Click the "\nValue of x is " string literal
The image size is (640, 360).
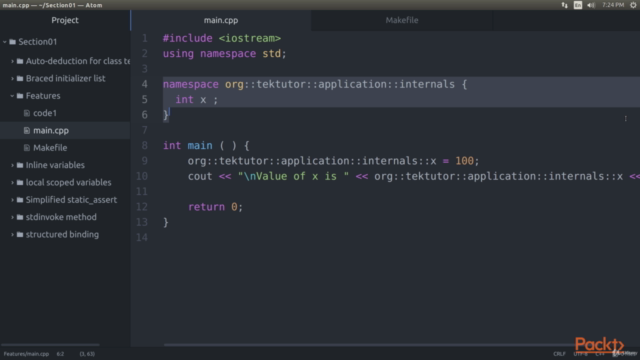click(x=293, y=176)
